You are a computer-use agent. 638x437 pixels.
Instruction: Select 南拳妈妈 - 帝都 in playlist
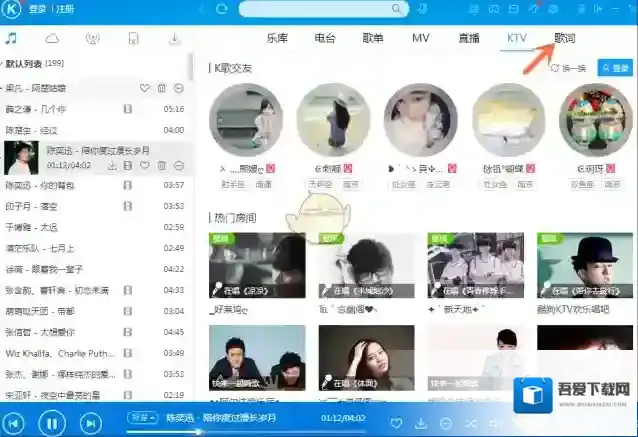[96, 311]
